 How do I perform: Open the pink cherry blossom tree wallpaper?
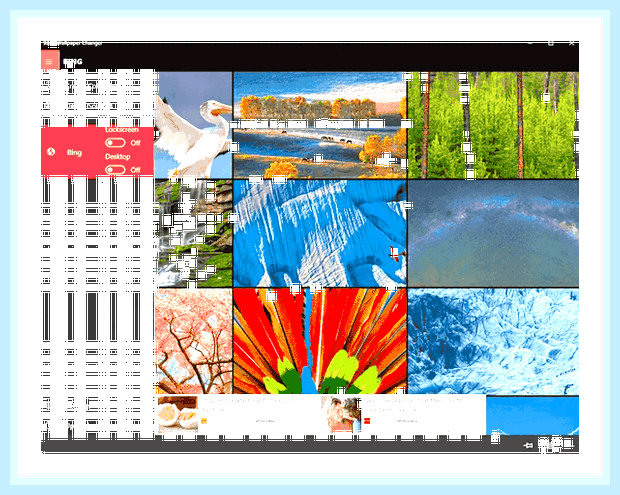click(x=193, y=341)
